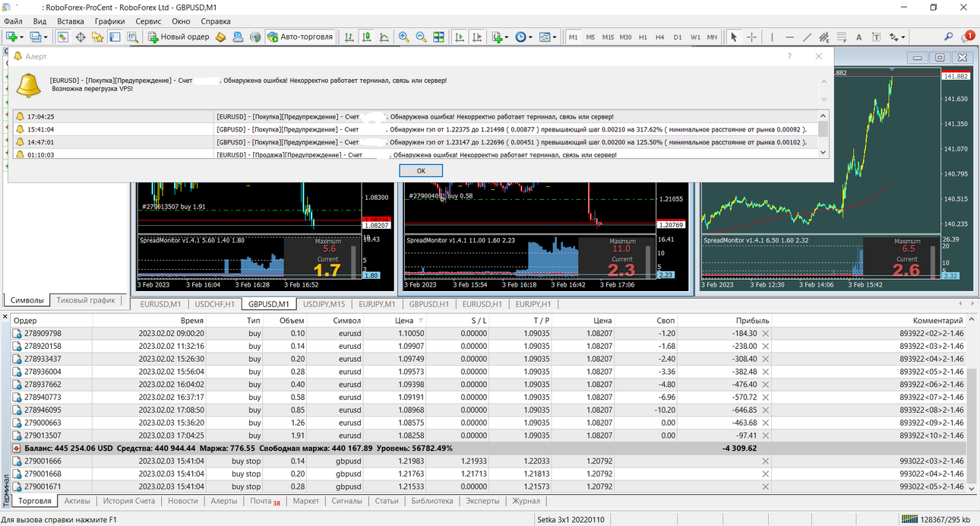The image size is (980, 526).
Task: Close order 278909798 with the X
Action: coord(765,333)
